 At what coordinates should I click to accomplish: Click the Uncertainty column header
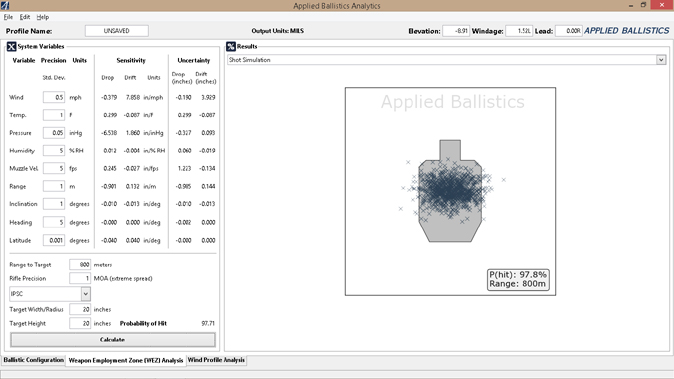[194, 61]
